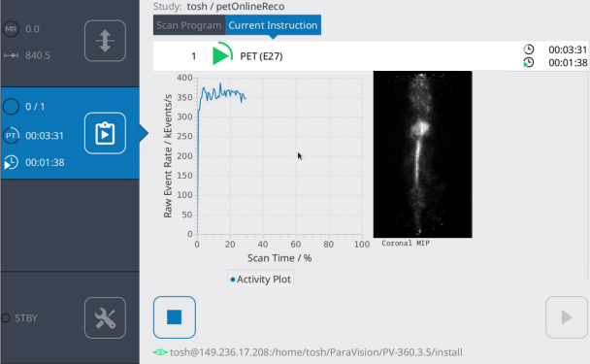Click the instruction number 1

193,56
